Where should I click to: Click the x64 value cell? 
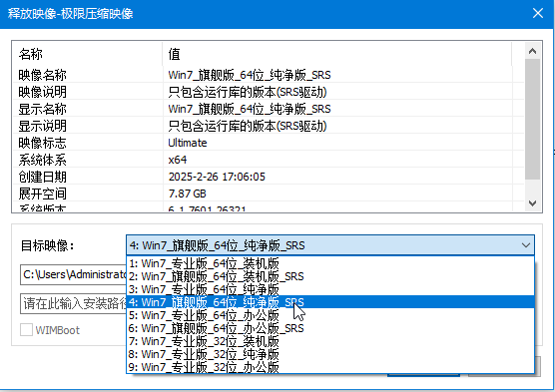pos(178,160)
